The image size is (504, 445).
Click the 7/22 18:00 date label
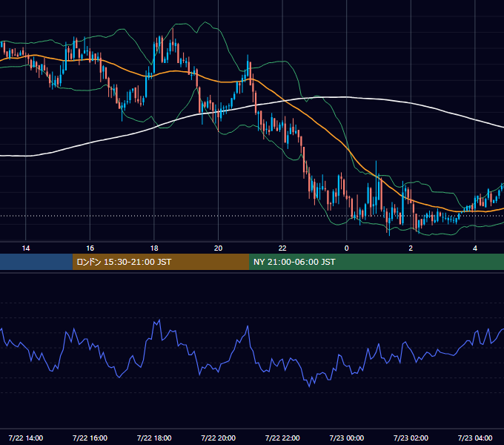pos(154,438)
